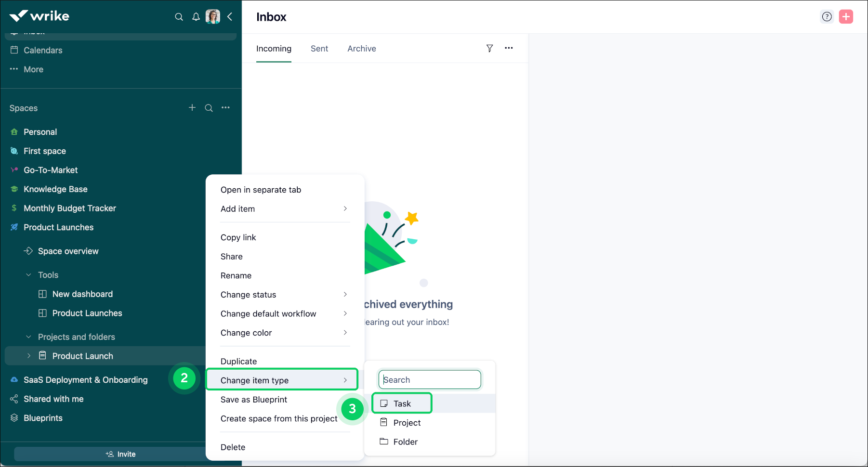
Task: Open the Monthly Budget Tracker space
Action: 70,208
